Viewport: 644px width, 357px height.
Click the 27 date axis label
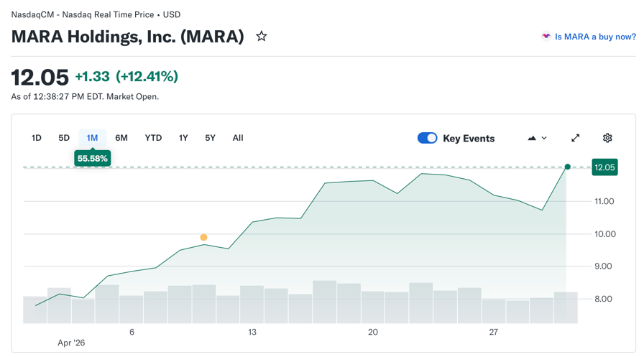click(493, 332)
